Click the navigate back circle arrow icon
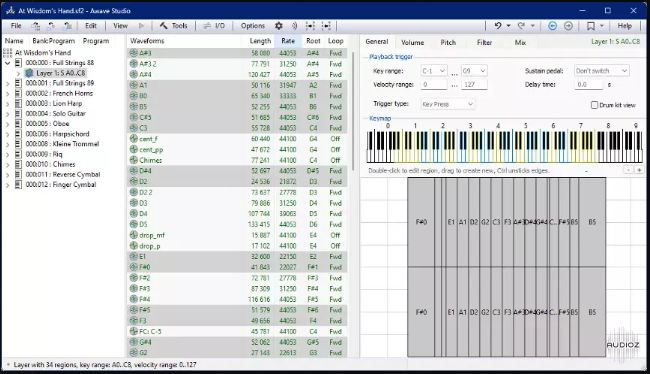The width and height of the screenshot is (650, 374). point(552,26)
